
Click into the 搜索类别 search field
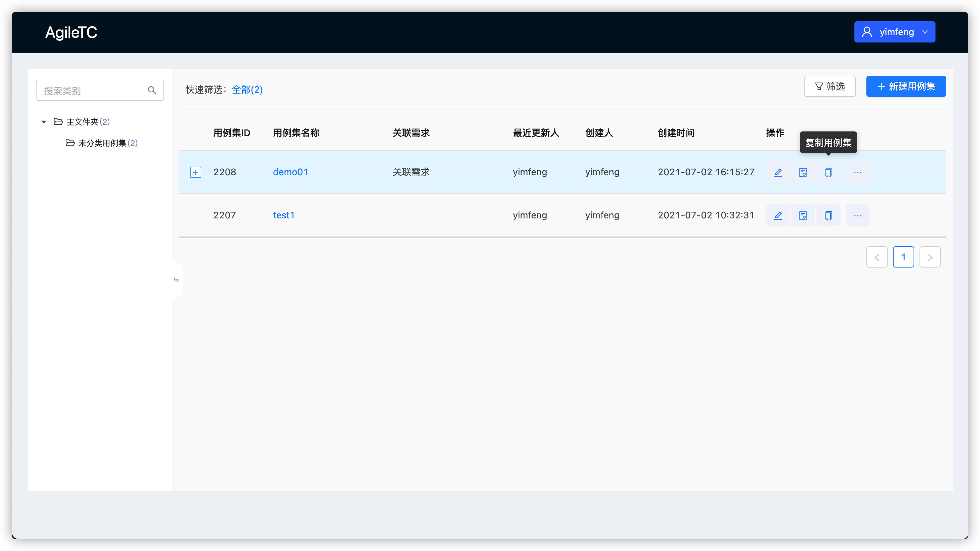coord(100,90)
